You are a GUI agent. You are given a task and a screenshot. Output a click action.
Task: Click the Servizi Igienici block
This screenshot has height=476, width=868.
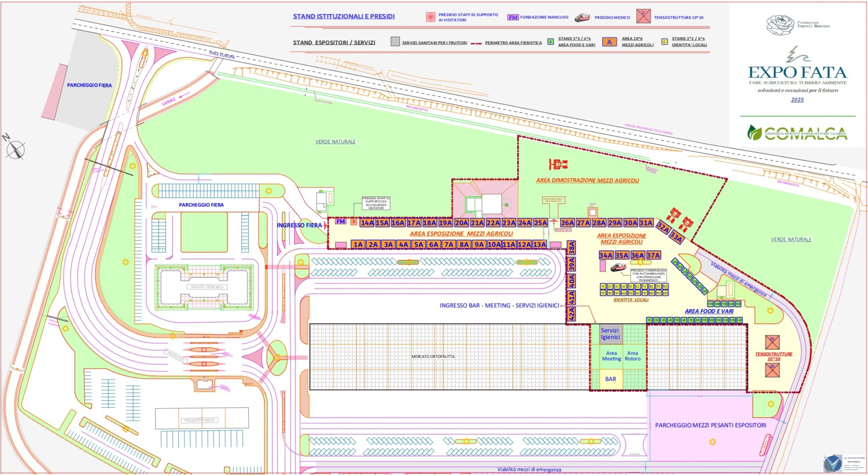(x=610, y=334)
